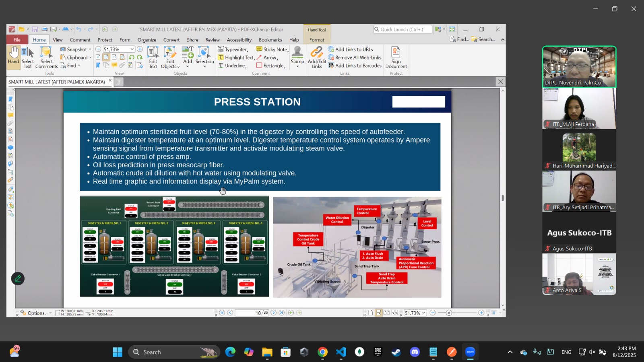Rotate view counterclockwise with green arrow
The image size is (644, 362).
point(132,57)
